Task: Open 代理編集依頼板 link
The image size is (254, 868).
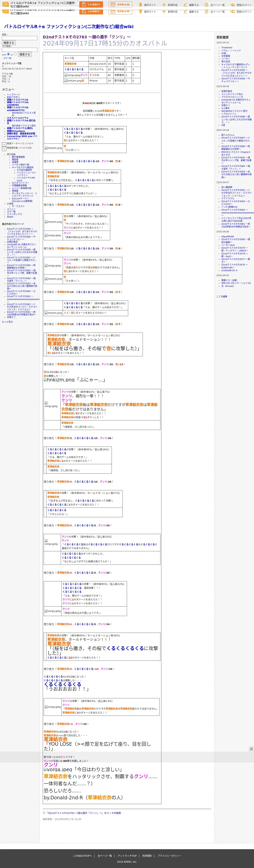Action: point(20,185)
